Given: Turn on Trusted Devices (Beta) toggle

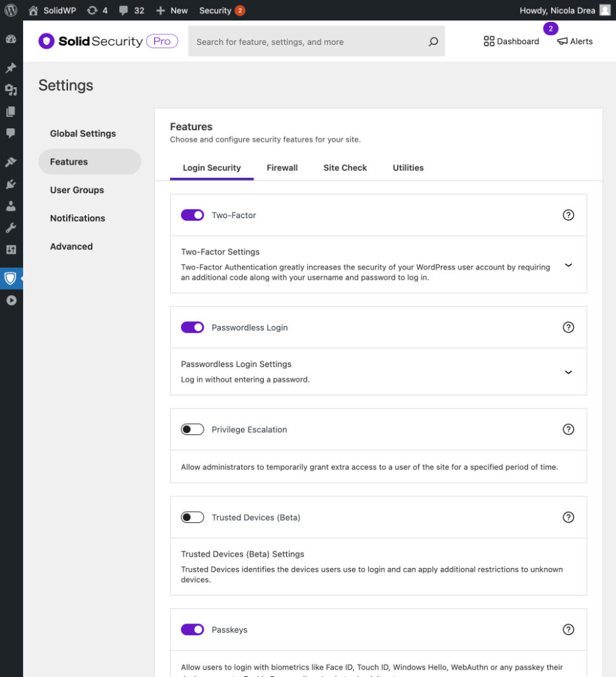Looking at the screenshot, I should click(x=192, y=517).
